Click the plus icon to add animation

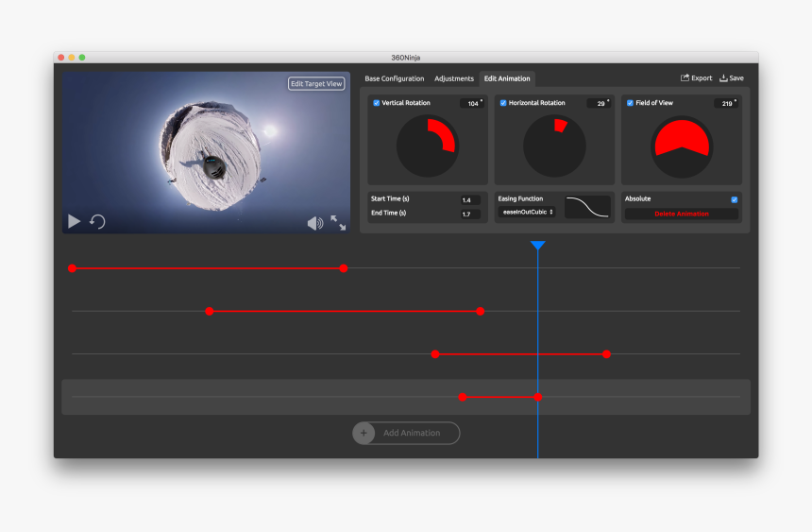(x=364, y=433)
